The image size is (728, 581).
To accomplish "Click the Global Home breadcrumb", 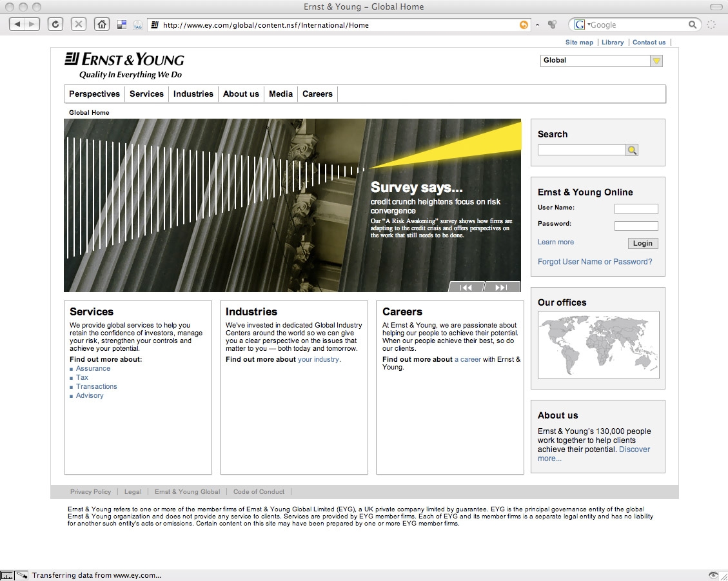I will 89,112.
